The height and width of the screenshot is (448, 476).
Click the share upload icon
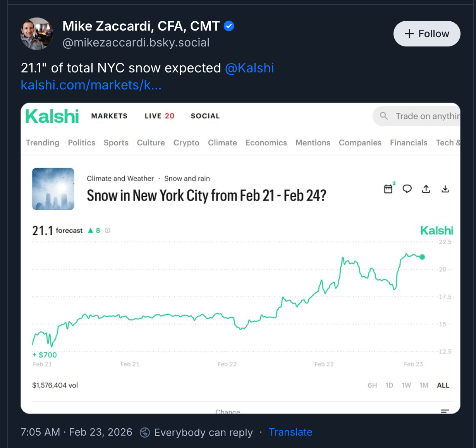(426, 189)
